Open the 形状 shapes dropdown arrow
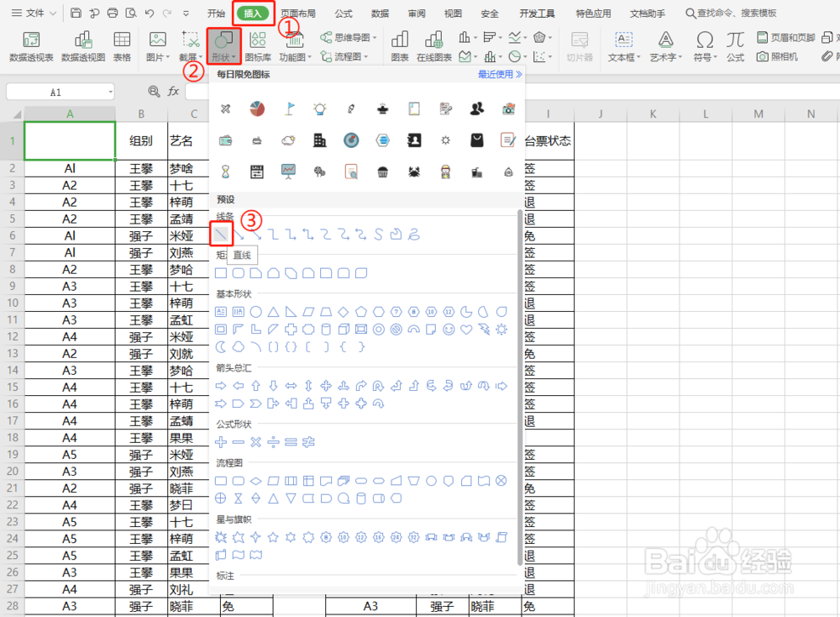 (234, 57)
